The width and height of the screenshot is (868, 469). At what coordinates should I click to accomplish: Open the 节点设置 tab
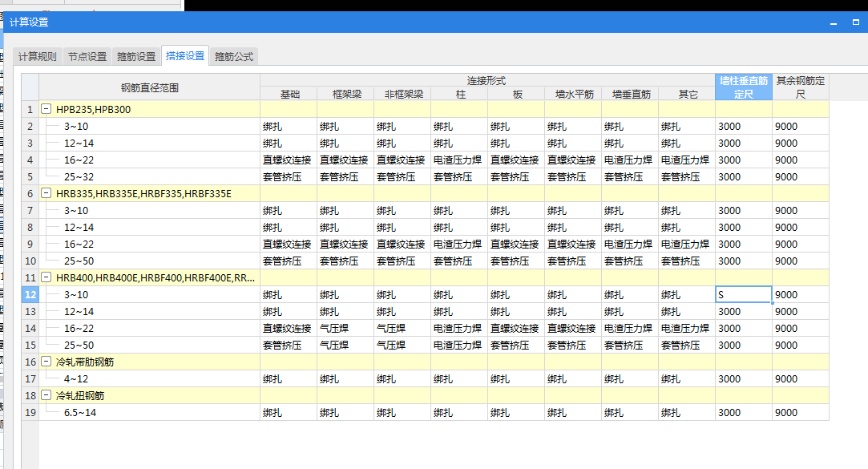(87, 56)
